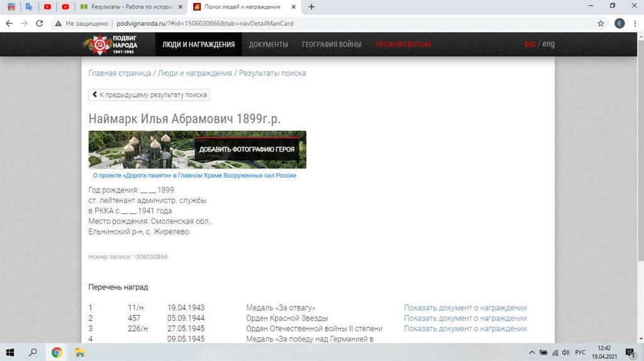Click Медаль «За отвагу» text

pyautogui.click(x=280, y=308)
